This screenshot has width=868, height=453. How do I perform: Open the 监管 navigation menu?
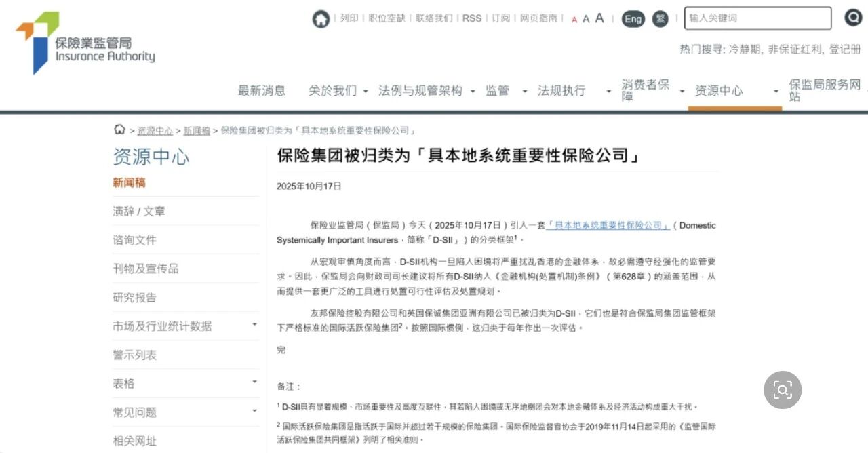pyautogui.click(x=497, y=91)
